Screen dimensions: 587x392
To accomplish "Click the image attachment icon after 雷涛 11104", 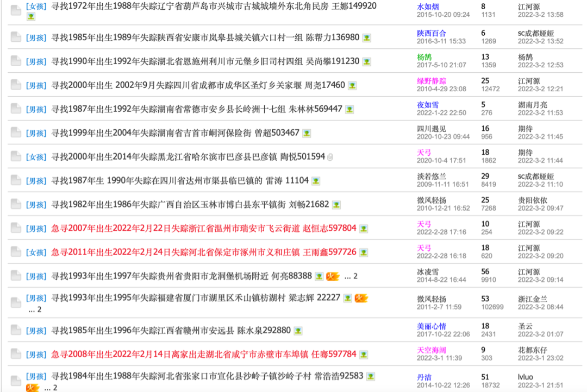I will tap(316, 181).
